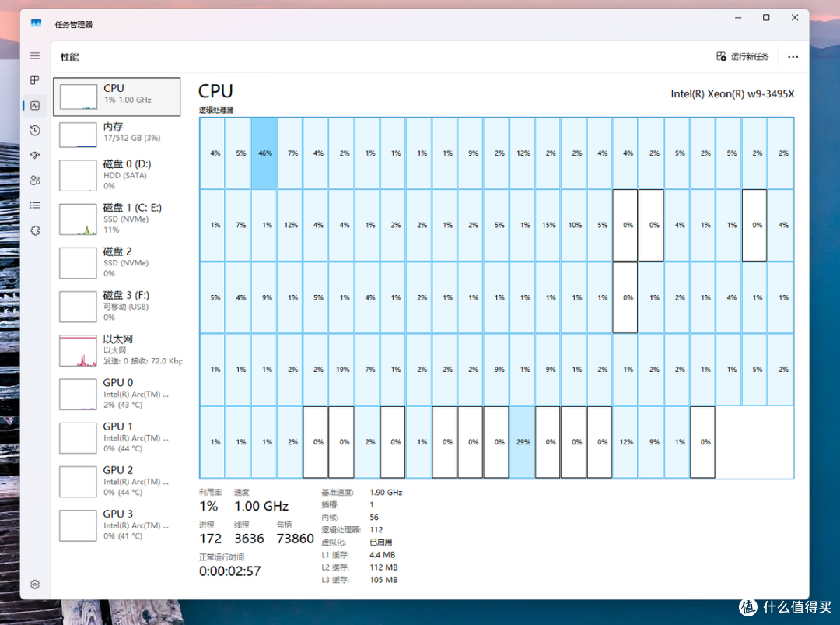The image size is (840, 625).
Task: Select the Performance page icon
Action: 35,106
